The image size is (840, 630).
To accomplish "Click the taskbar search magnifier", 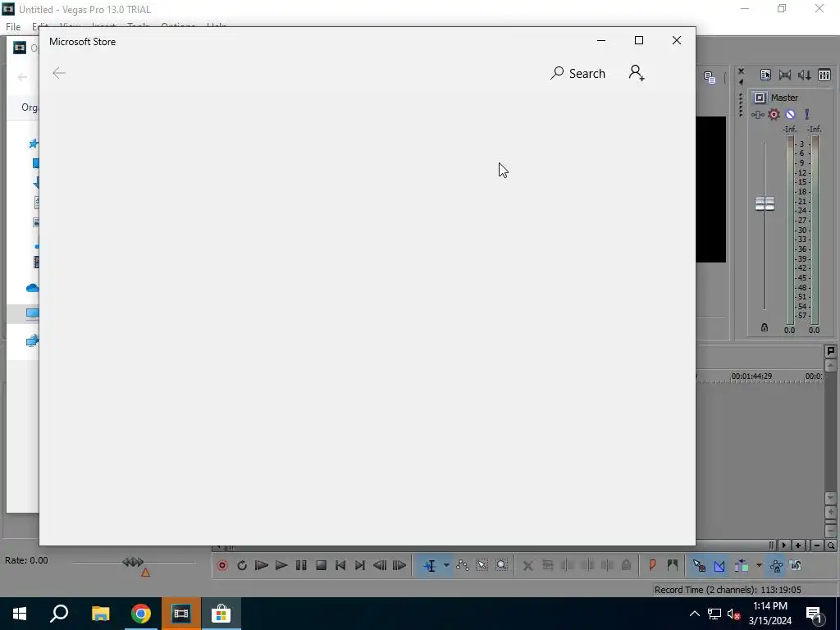I will pyautogui.click(x=59, y=614).
